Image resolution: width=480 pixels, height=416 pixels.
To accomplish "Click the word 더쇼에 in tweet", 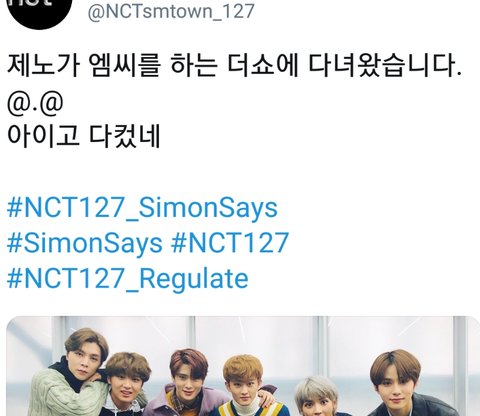I will click(x=262, y=65).
